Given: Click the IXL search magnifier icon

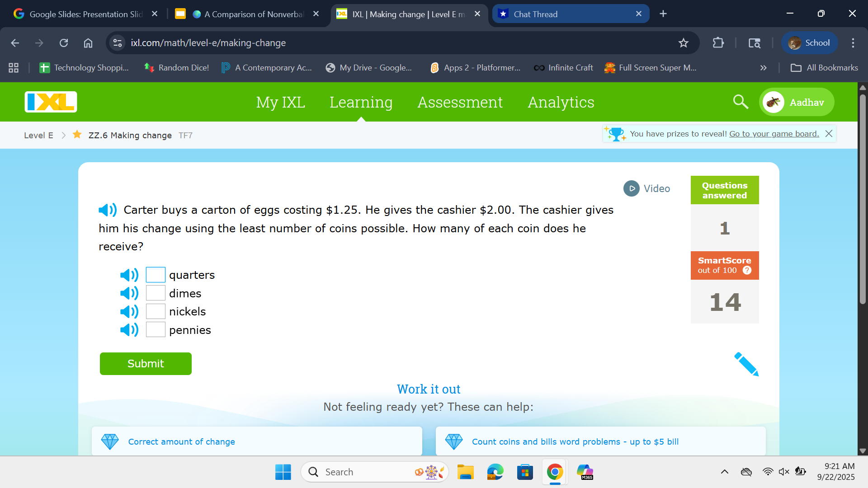Looking at the screenshot, I should click(x=740, y=102).
